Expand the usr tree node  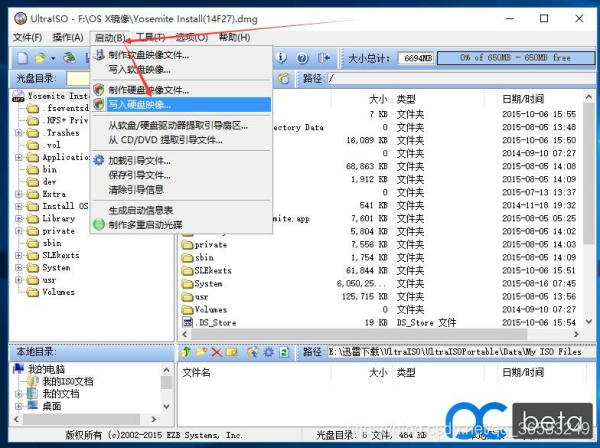coord(18,280)
